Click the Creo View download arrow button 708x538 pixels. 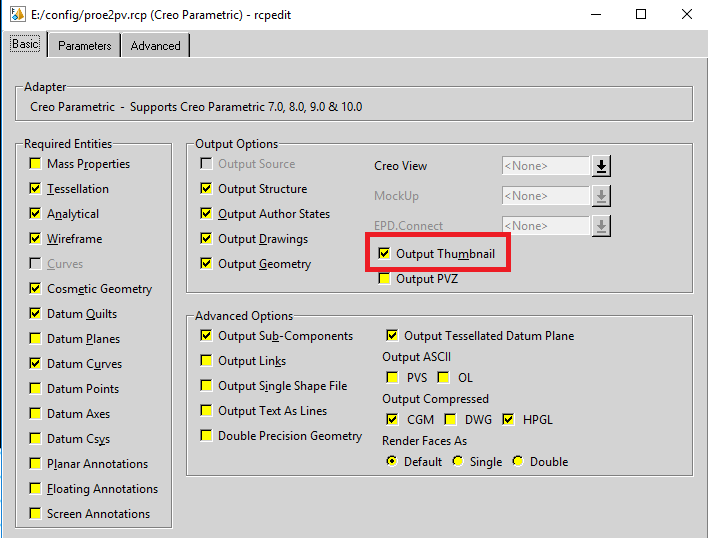pos(601,166)
